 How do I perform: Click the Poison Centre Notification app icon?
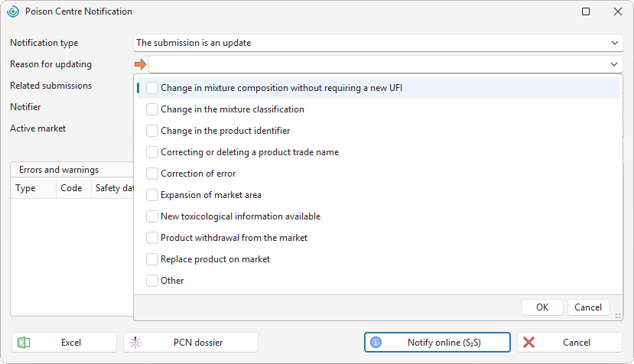click(13, 11)
